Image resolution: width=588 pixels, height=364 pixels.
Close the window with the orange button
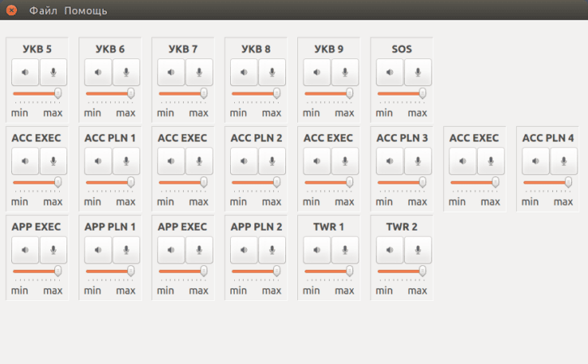(11, 10)
